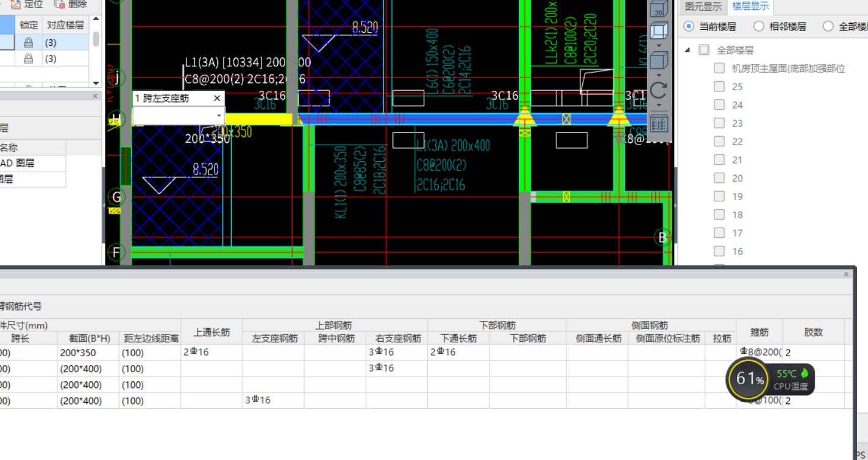Click the 截面(B*H) column header
The image size is (868, 460).
tap(88, 338)
